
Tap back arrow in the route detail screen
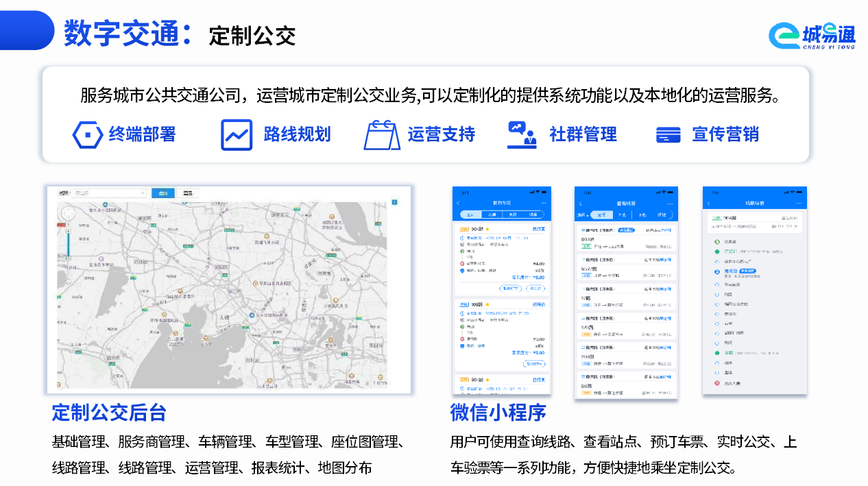point(709,203)
